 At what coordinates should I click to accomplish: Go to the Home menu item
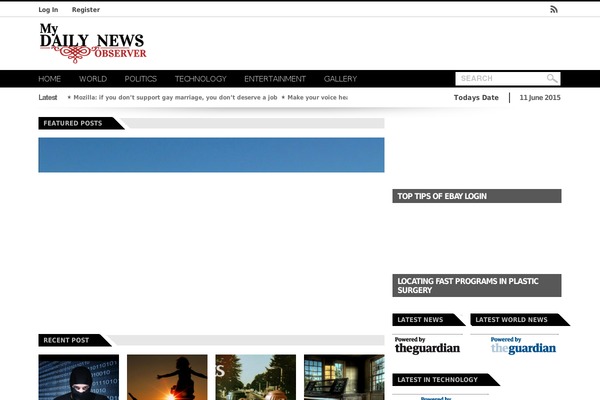click(x=49, y=79)
